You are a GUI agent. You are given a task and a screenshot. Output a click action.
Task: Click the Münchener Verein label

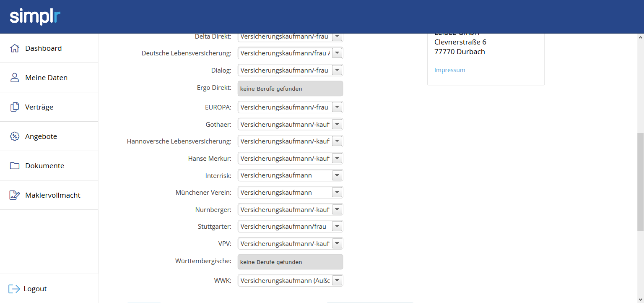(x=203, y=193)
